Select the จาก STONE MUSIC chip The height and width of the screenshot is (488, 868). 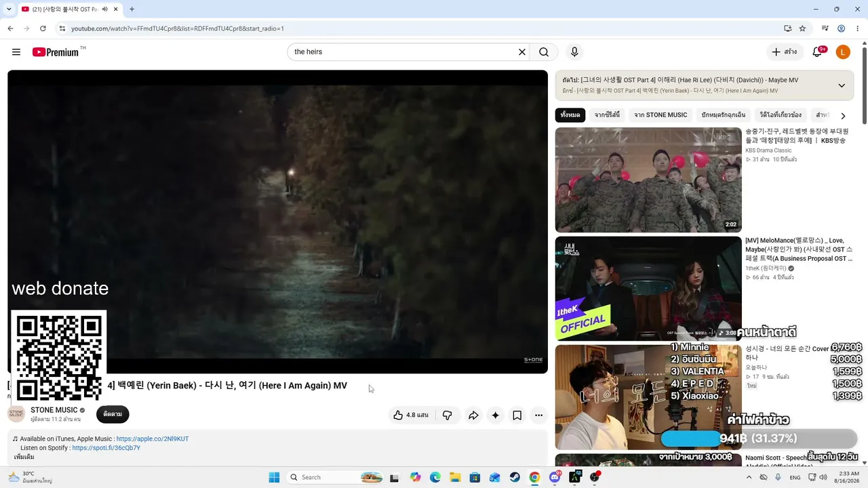point(660,115)
